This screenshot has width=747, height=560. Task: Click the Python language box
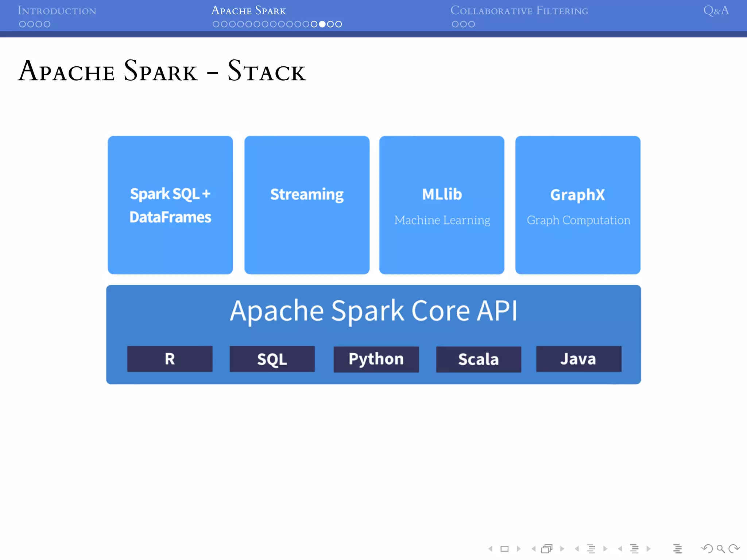376,359
